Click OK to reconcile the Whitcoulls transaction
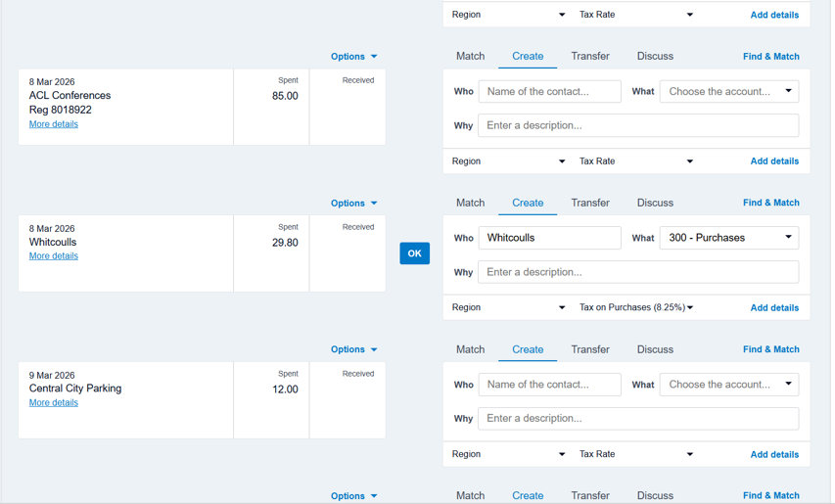This screenshot has width=835, height=504. [414, 253]
